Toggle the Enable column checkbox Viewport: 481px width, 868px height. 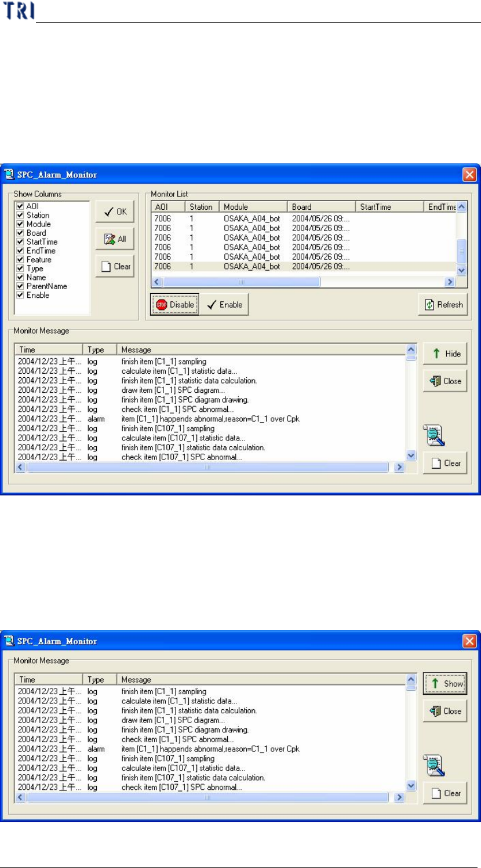point(20,295)
